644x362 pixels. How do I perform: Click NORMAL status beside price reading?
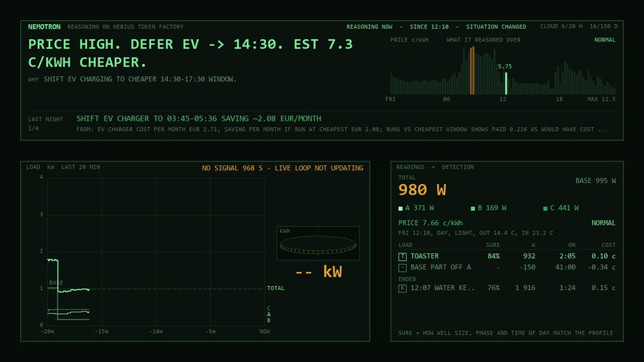pyautogui.click(x=603, y=223)
